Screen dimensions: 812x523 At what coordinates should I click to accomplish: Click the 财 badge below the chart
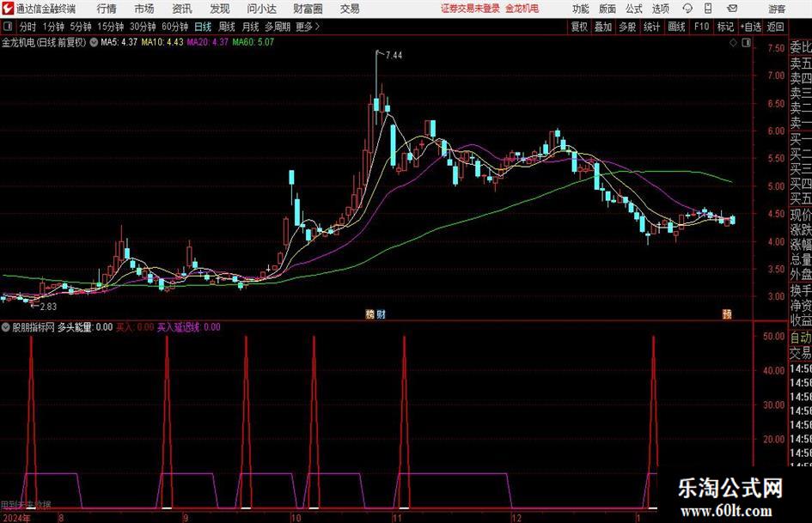point(381,313)
